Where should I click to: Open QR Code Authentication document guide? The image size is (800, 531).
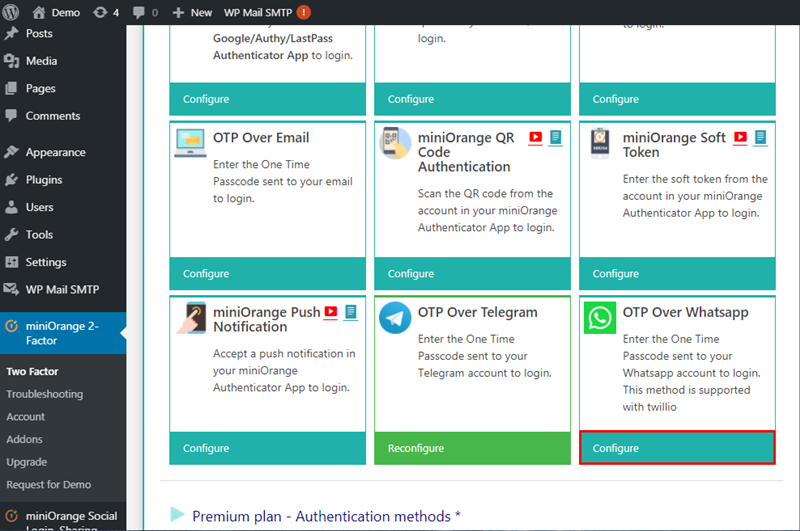tap(556, 138)
